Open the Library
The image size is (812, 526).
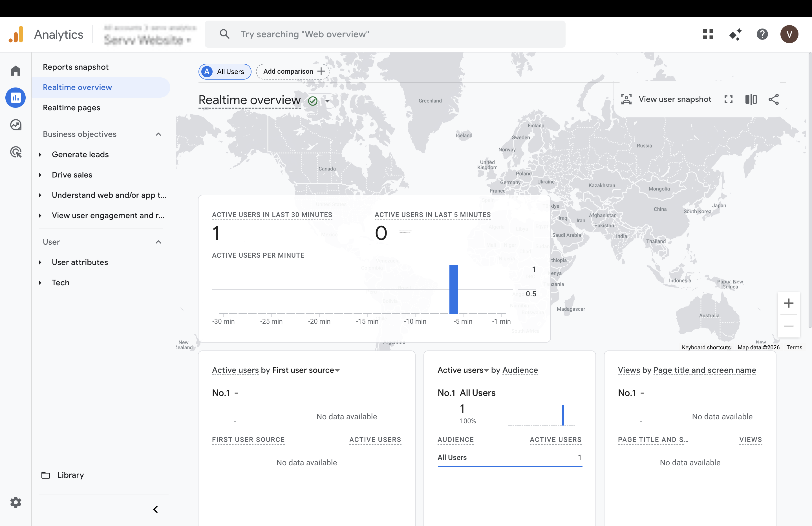point(70,475)
